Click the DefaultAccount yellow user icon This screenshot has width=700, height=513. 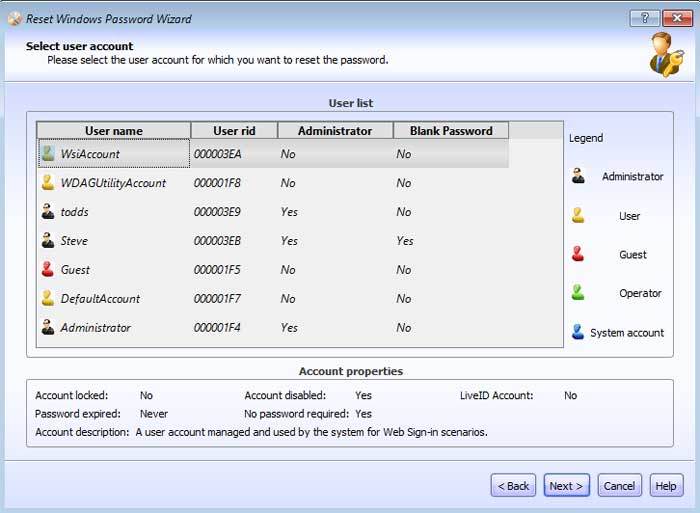[x=48, y=298]
